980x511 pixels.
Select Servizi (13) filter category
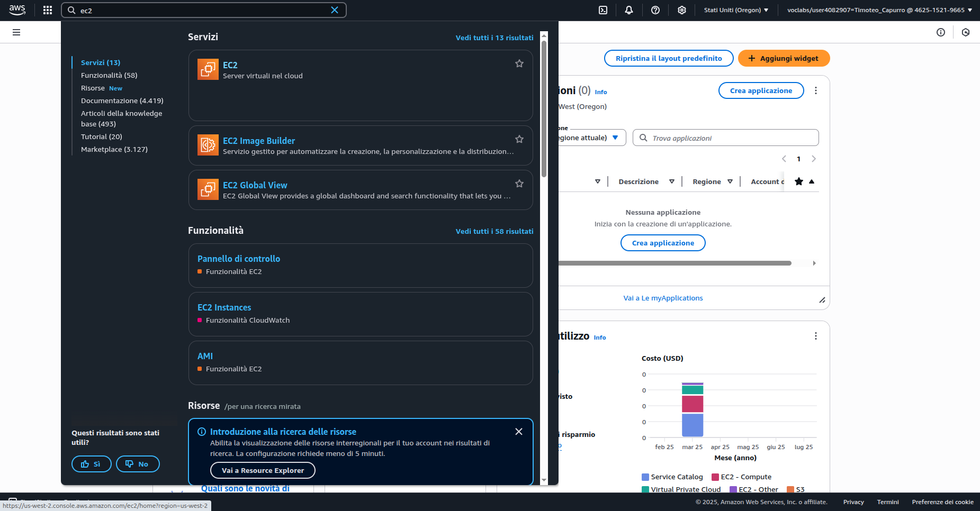[101, 62]
